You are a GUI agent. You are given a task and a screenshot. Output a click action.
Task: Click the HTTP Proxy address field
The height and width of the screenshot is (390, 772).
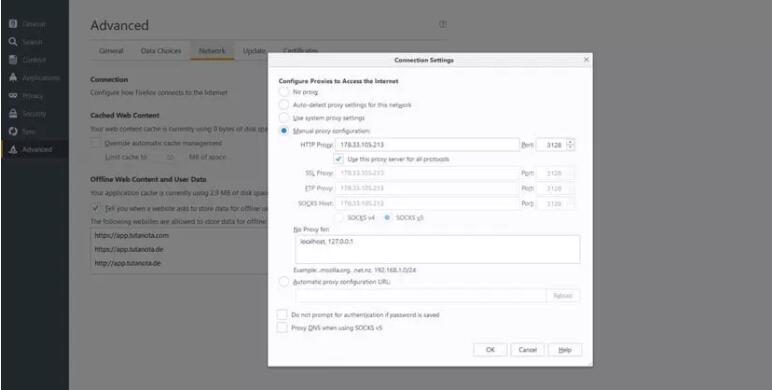pyautogui.click(x=427, y=145)
